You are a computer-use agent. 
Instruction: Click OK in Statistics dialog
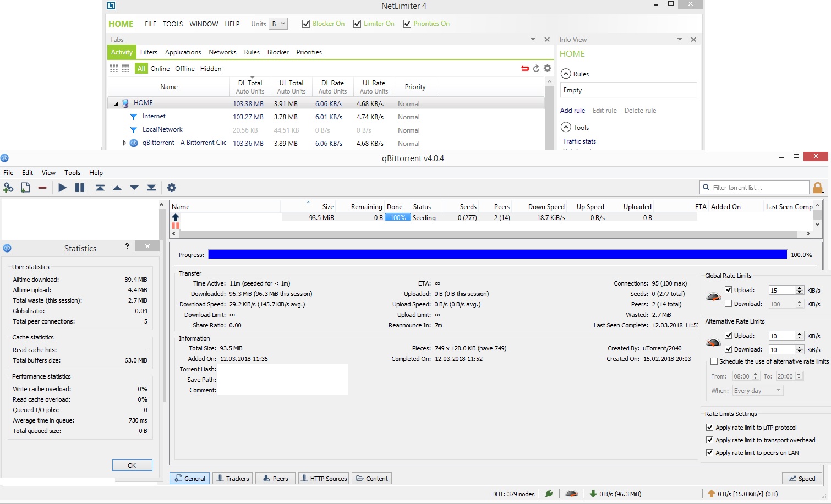(x=132, y=465)
